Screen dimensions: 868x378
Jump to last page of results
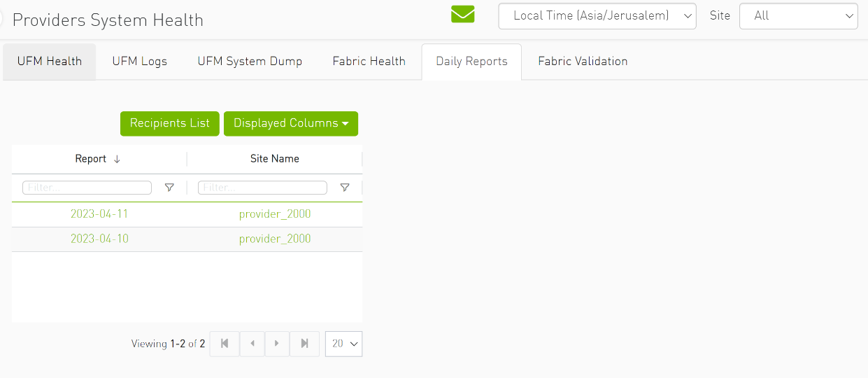(304, 344)
